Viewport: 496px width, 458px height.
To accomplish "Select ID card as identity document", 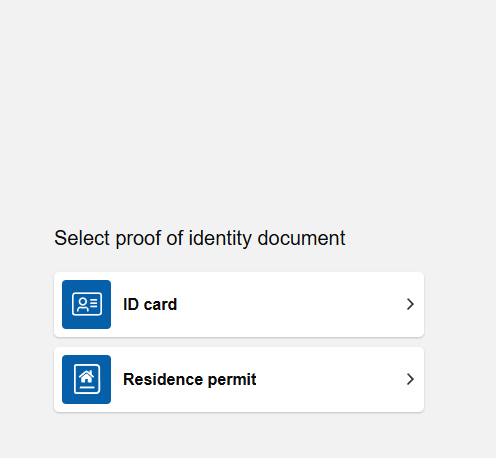I will (x=239, y=304).
